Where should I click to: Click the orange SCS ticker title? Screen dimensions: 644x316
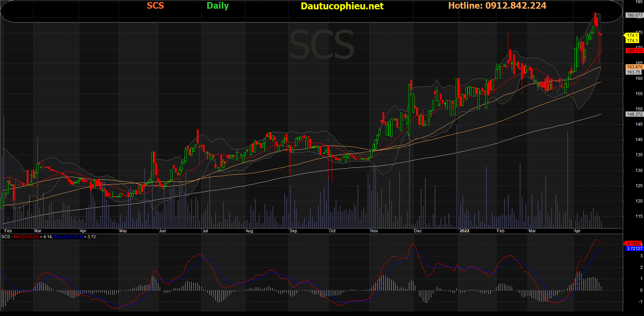(x=155, y=6)
